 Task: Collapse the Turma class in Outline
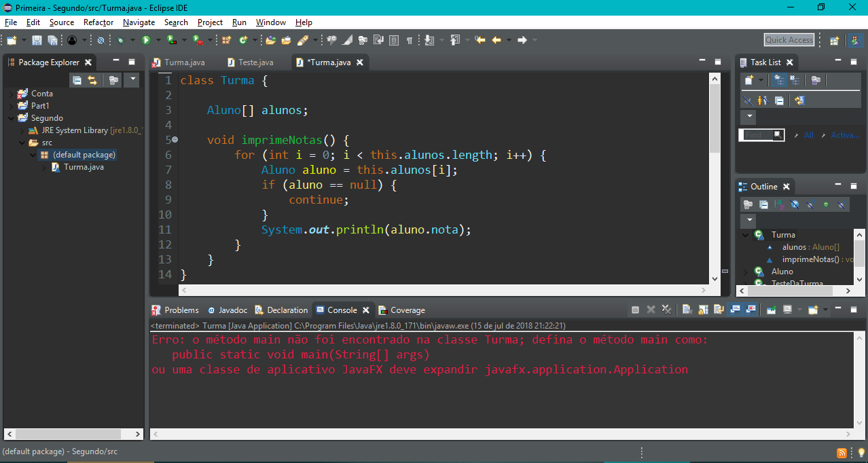pos(746,235)
